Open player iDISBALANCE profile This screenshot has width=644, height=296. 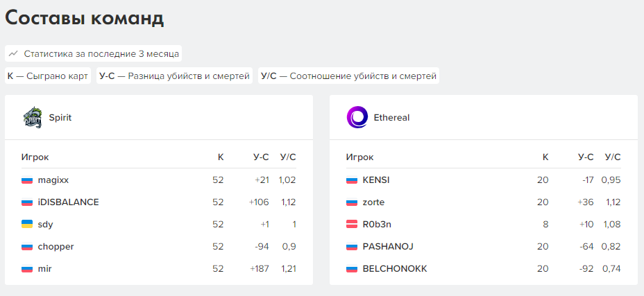click(68, 202)
